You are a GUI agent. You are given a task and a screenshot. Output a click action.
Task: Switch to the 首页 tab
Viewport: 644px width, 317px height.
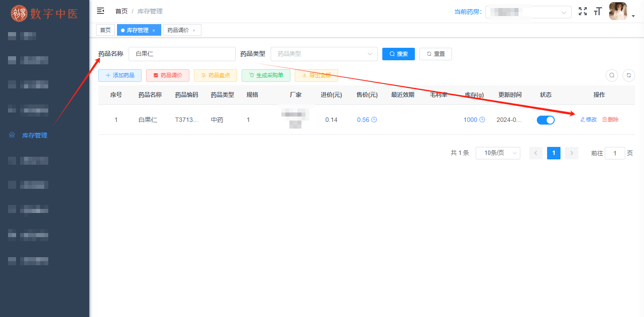tap(105, 30)
